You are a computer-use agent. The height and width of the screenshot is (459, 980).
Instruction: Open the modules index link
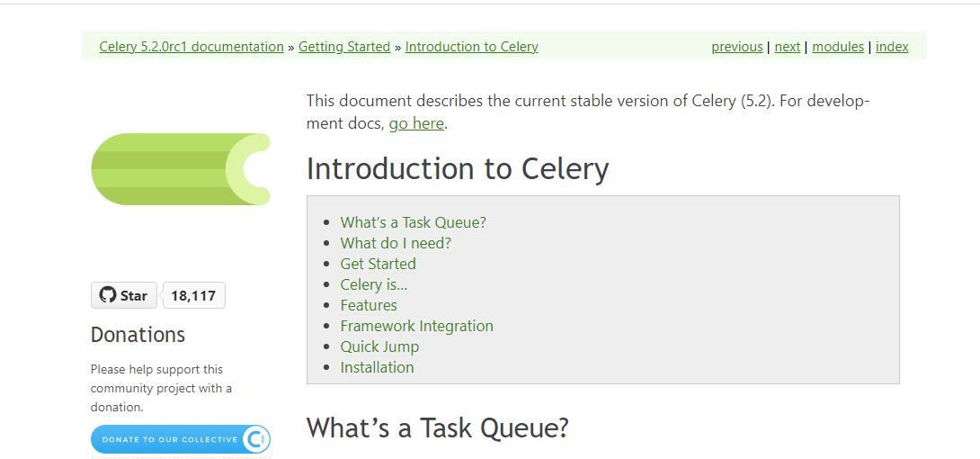pos(838,47)
